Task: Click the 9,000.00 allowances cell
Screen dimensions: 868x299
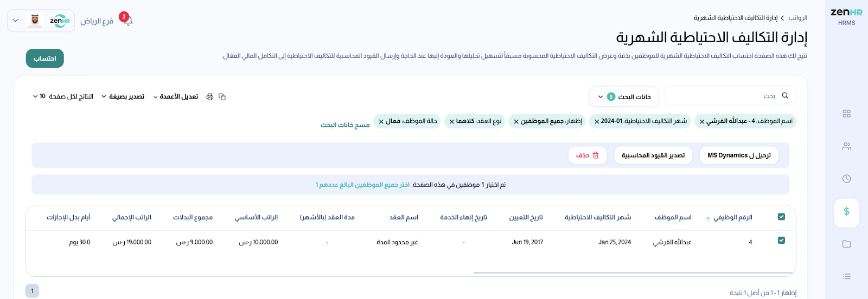Action: (194, 242)
